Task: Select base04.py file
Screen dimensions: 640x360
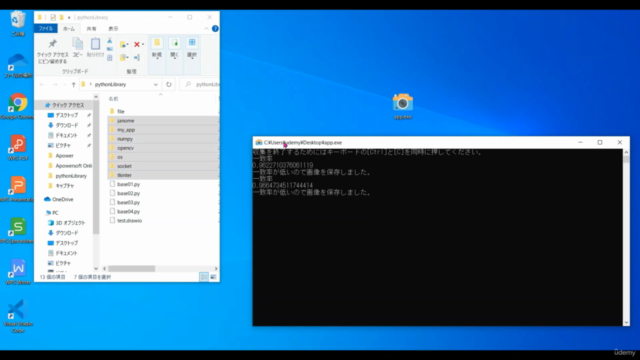Action: click(x=128, y=211)
